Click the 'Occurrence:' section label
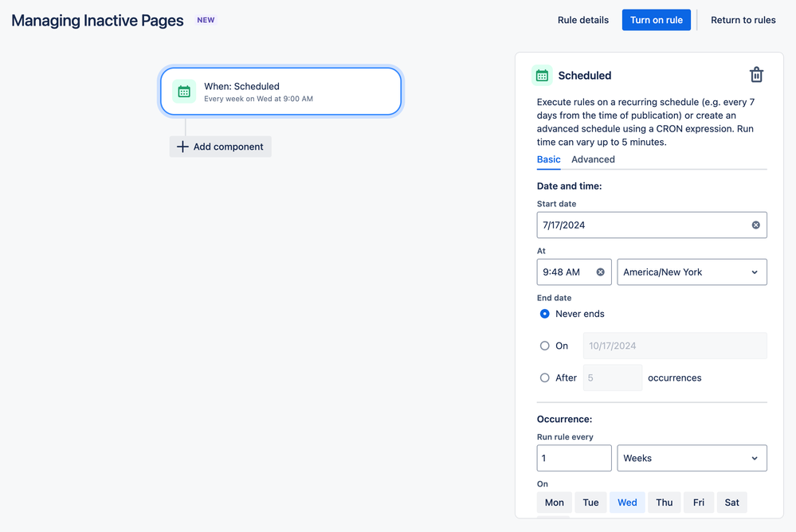The image size is (796, 532). pyautogui.click(x=564, y=419)
